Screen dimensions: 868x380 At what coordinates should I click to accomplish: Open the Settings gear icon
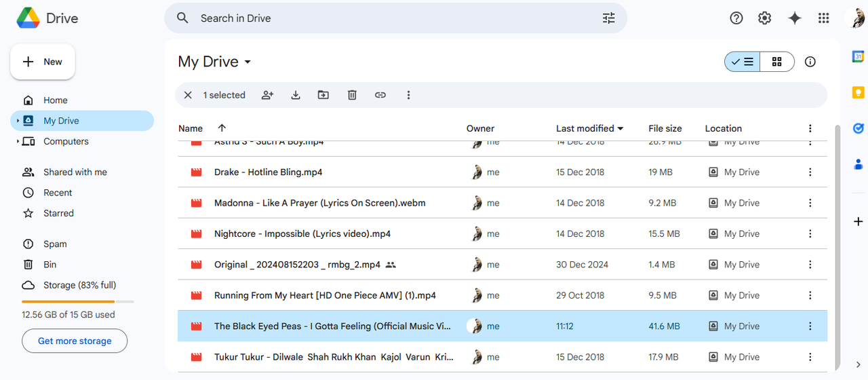click(x=765, y=18)
